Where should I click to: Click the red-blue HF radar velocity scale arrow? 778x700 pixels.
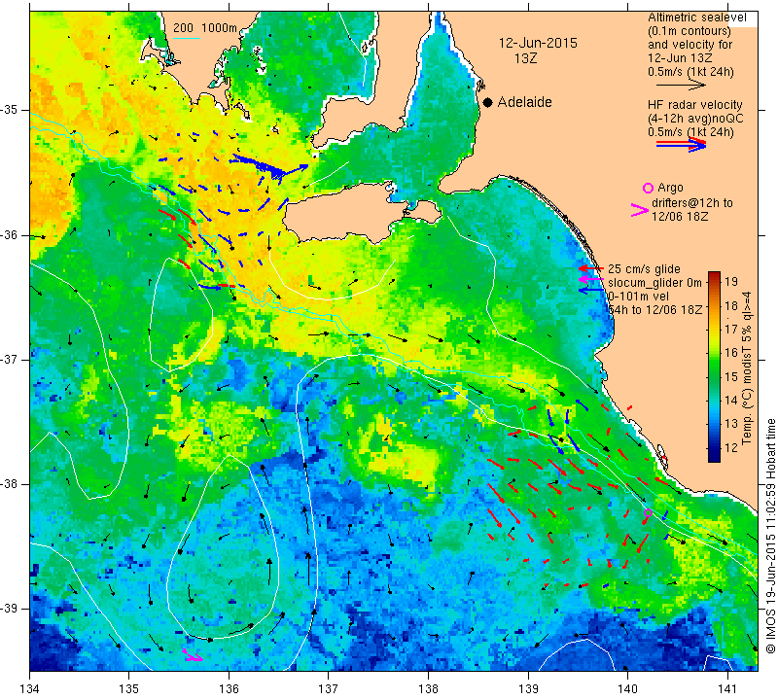pos(681,145)
